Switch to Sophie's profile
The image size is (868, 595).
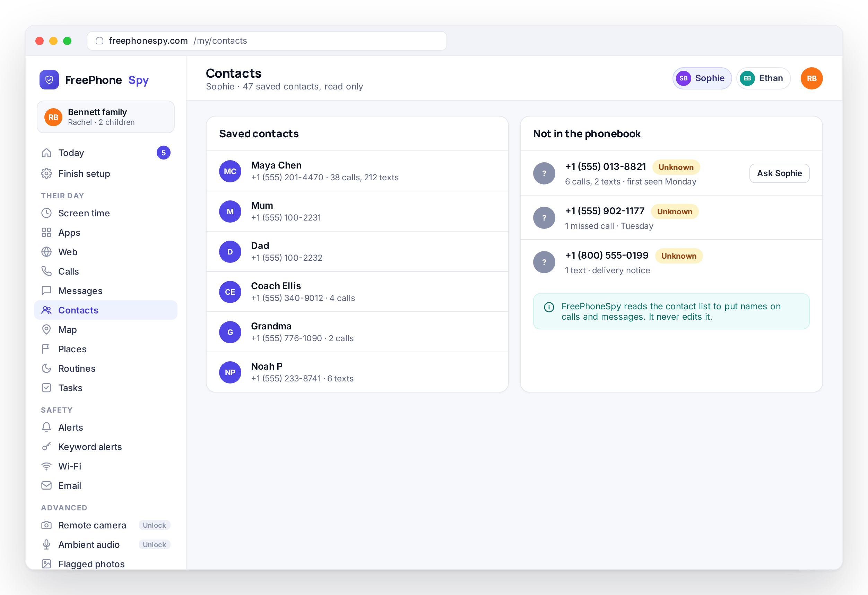[x=702, y=78]
